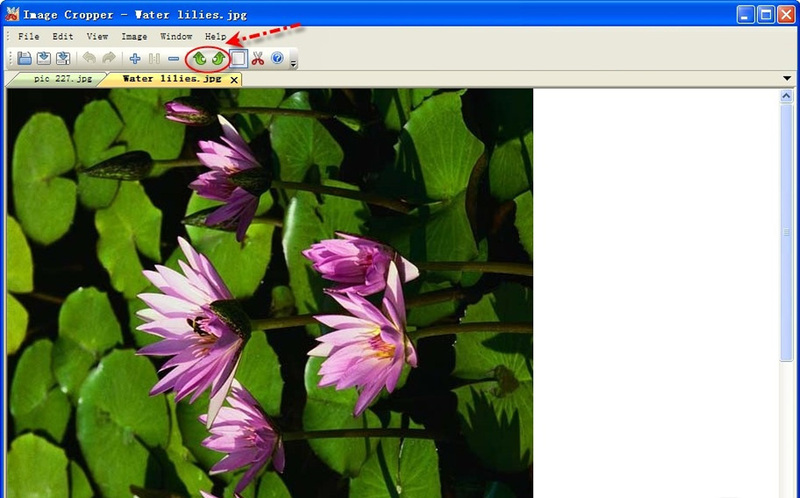Rotate image counter-clockwise with left green arrow
The image size is (800, 498).
[x=199, y=59]
